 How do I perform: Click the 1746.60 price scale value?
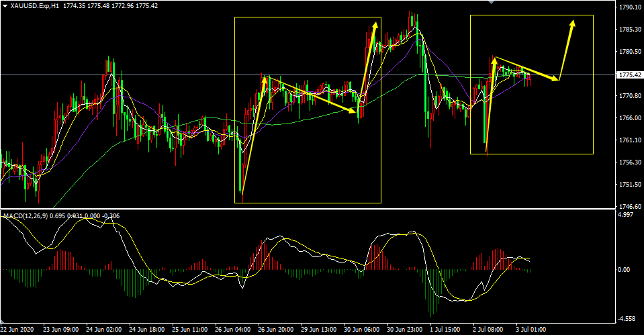point(632,206)
